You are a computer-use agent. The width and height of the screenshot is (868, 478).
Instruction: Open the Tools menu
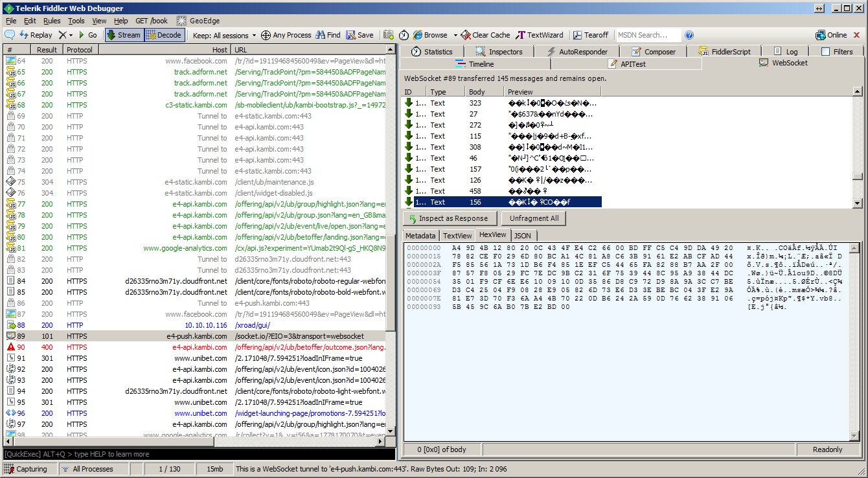coord(76,21)
